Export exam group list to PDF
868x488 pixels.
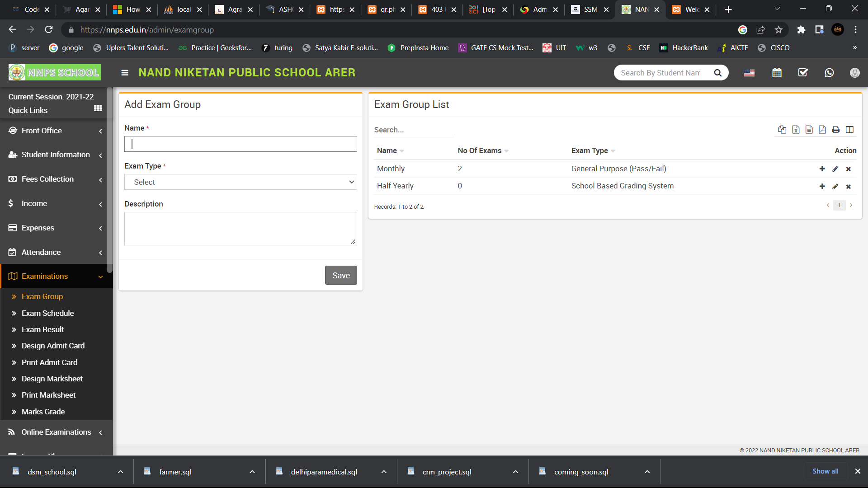(x=822, y=130)
